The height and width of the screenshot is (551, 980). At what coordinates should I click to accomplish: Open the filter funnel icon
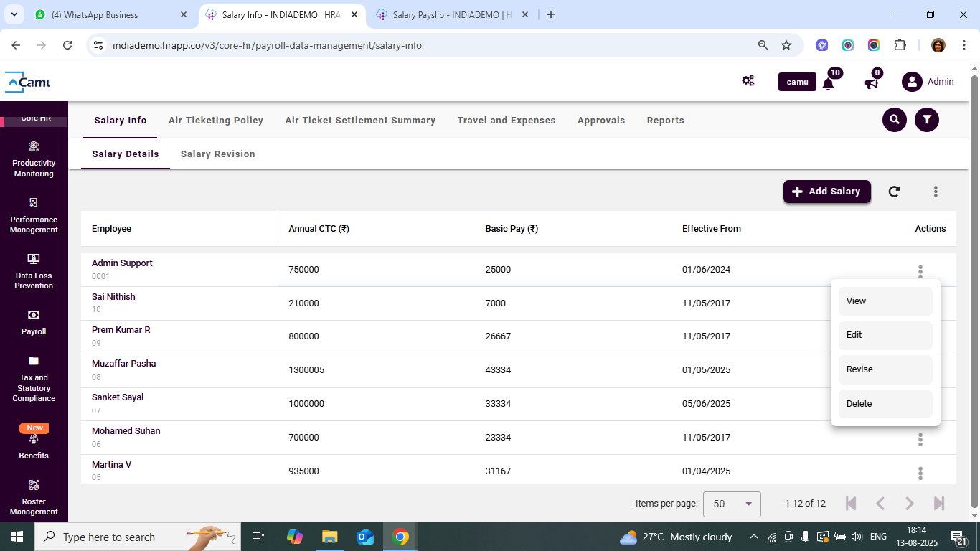pyautogui.click(x=927, y=120)
